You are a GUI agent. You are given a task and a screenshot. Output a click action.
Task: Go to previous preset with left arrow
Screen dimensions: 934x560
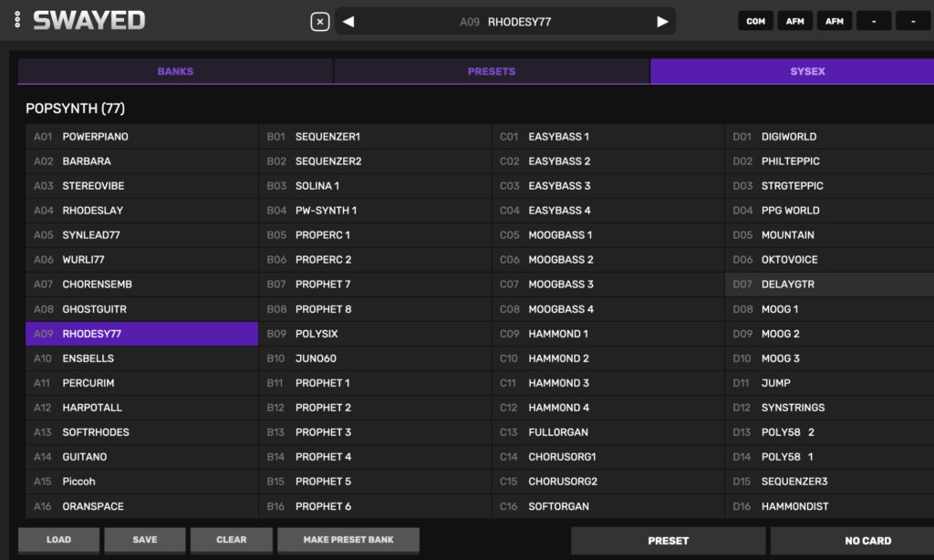click(x=348, y=22)
